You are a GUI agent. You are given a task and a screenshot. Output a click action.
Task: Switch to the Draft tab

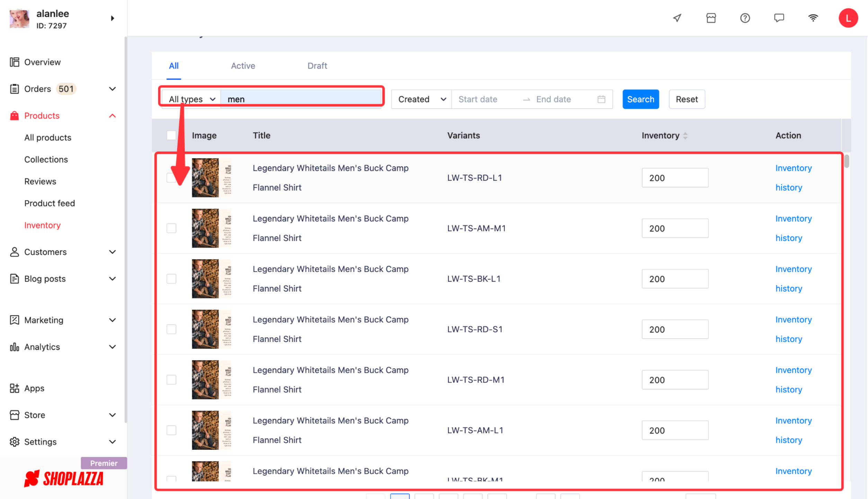[x=317, y=66]
